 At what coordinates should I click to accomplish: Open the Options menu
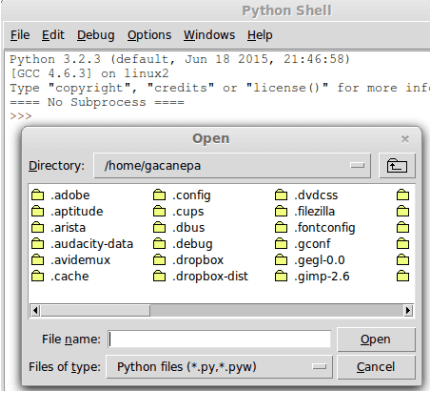149,35
